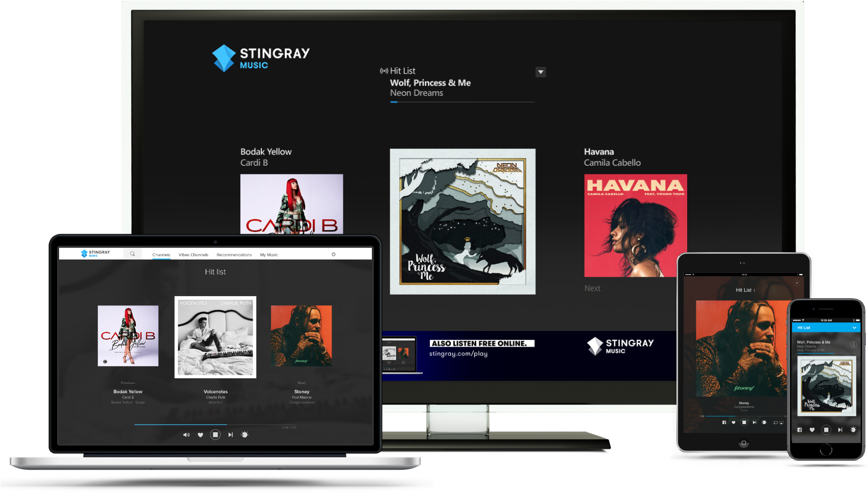Stop playback on the laptop player
The height and width of the screenshot is (493, 868).
pyautogui.click(x=215, y=435)
